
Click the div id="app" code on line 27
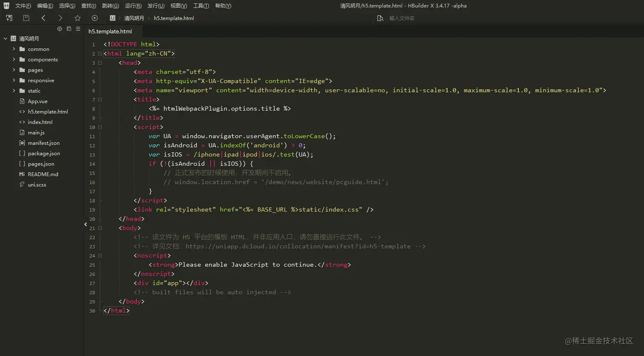tap(171, 283)
